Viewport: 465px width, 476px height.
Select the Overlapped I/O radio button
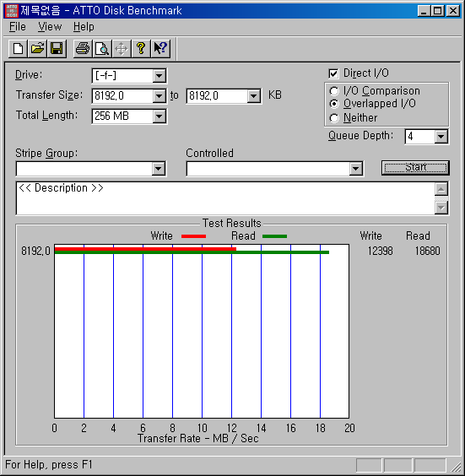pyautogui.click(x=334, y=104)
